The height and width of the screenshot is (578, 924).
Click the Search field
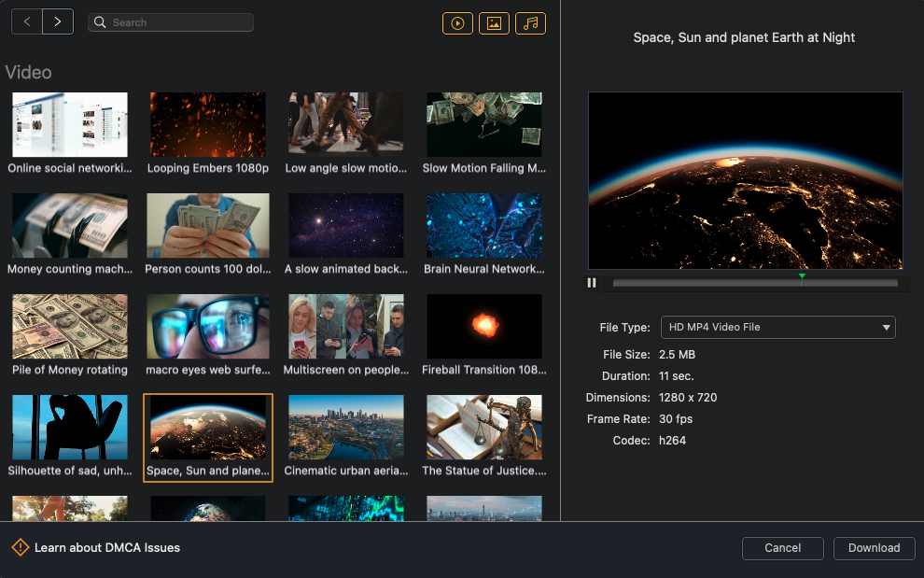(x=171, y=22)
